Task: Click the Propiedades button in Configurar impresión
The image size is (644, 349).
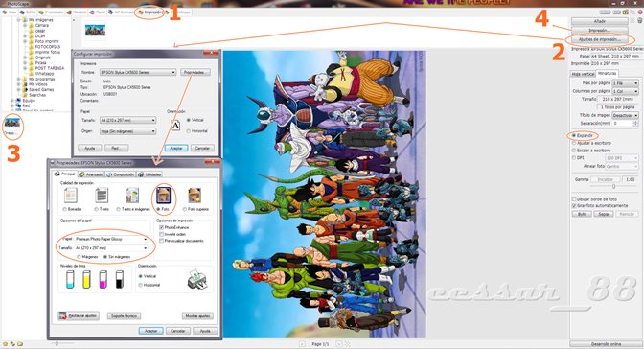Action: coord(195,72)
